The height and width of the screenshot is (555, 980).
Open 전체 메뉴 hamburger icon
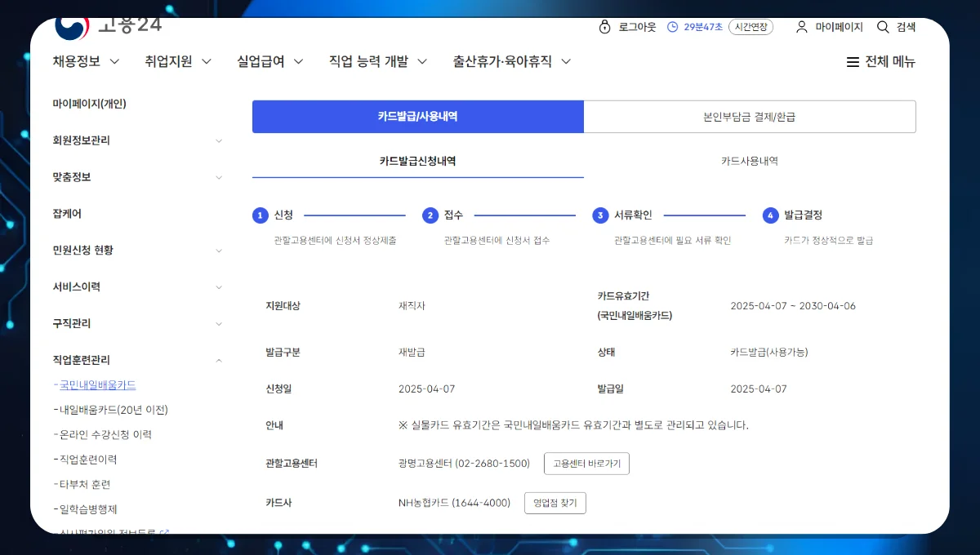pos(853,62)
